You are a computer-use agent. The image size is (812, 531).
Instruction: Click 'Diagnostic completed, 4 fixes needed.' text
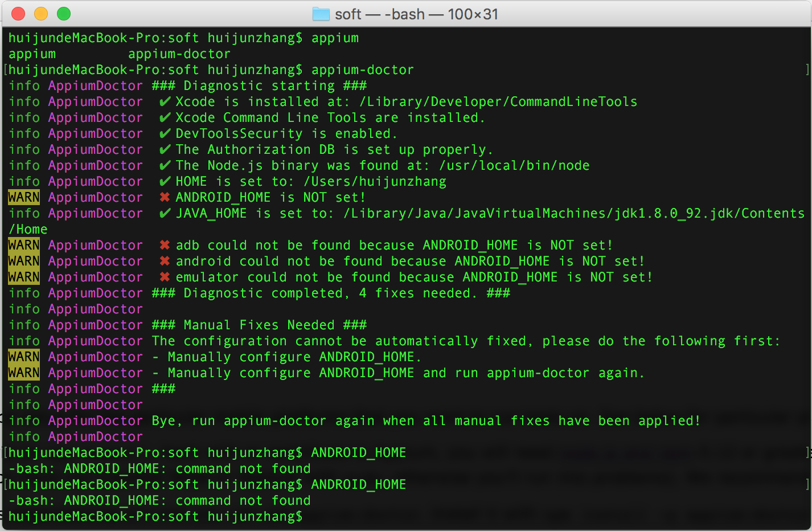[x=331, y=293]
